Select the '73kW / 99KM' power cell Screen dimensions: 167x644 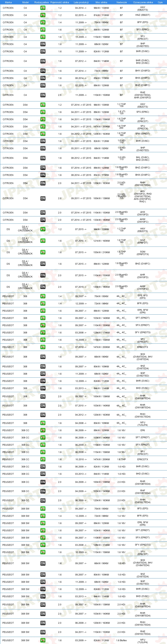(x=101, y=71)
